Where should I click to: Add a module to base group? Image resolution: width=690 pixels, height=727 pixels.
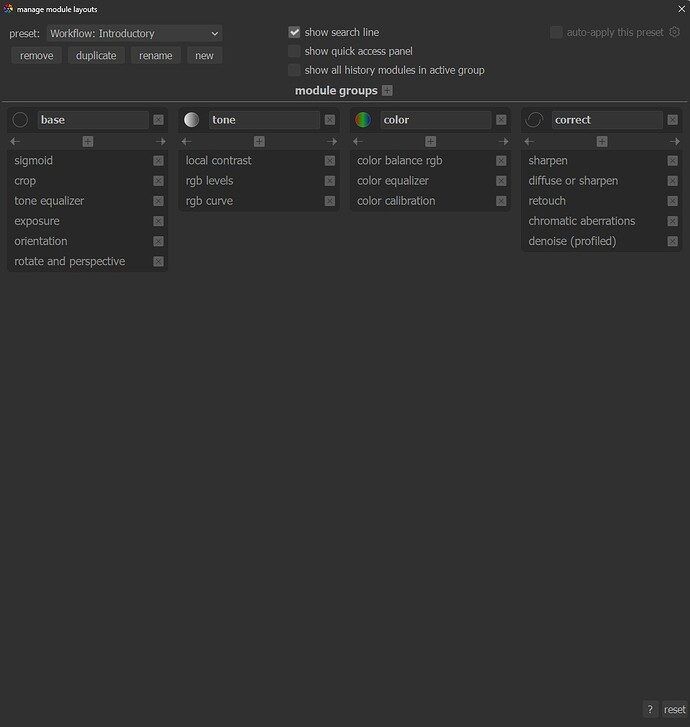click(x=88, y=141)
